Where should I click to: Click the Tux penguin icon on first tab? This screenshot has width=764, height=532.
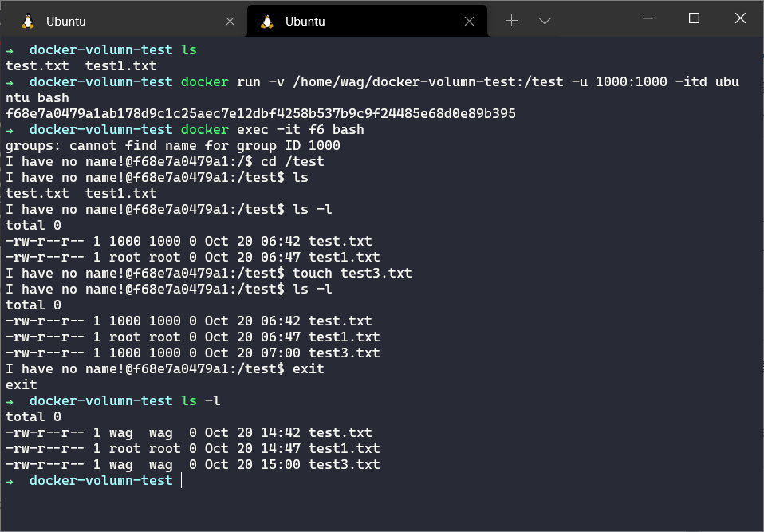point(28,22)
